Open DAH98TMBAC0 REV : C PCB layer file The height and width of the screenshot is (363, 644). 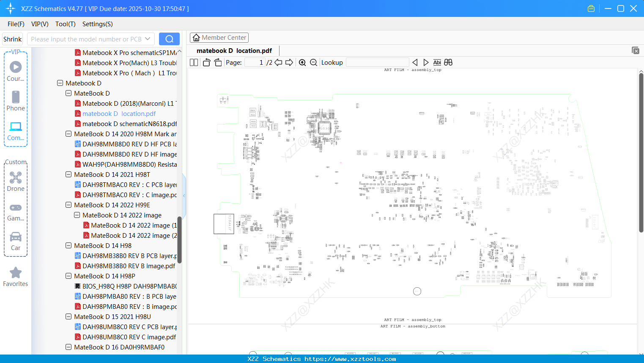(126, 185)
